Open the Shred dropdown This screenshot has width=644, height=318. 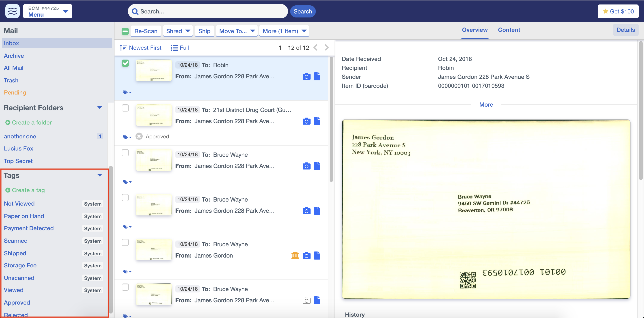pos(178,31)
